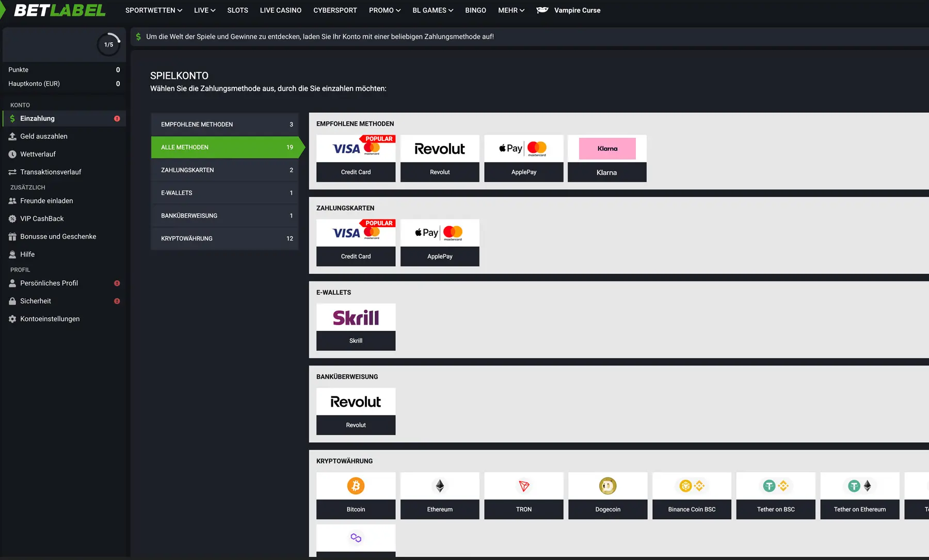Open the BL Games dropdown

[433, 10]
